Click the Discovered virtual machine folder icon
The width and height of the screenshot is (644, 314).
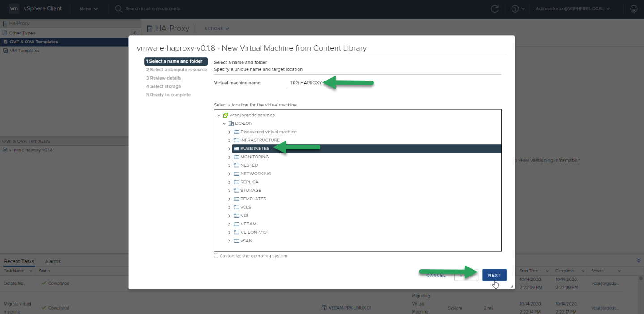pyautogui.click(x=236, y=132)
